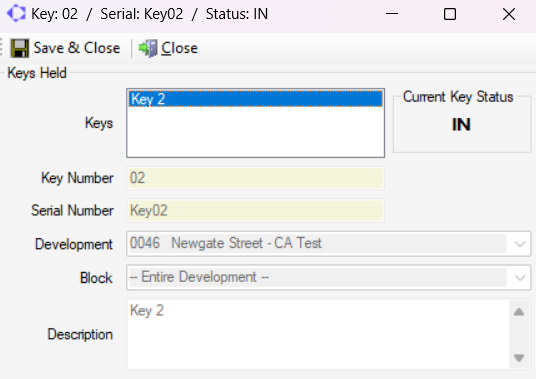This screenshot has height=379, width=536.
Task: Click the Serial Number field showing Key02
Action: [255, 211]
